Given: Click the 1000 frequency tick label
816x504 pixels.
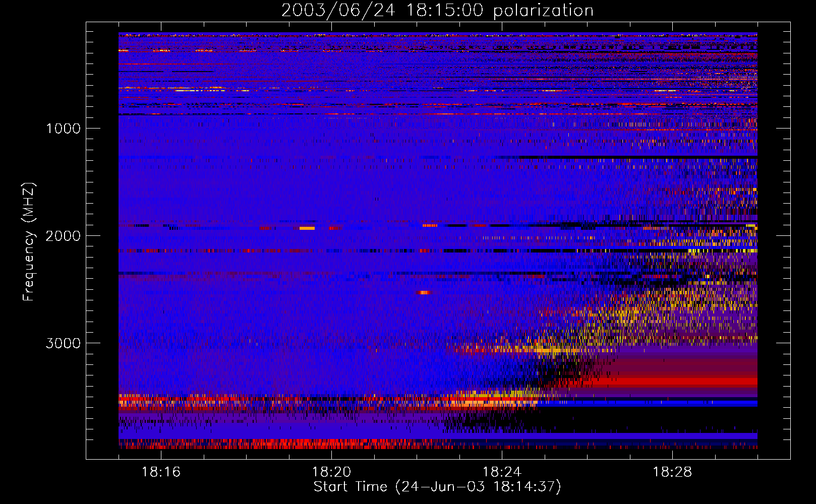Looking at the screenshot, I should coord(64,128).
